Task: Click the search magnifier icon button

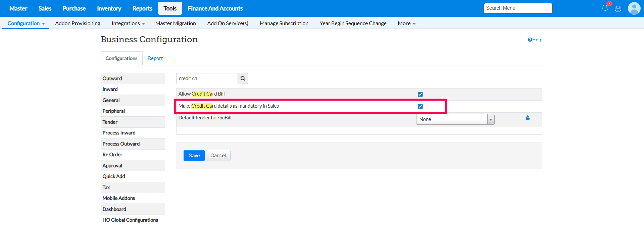Action: click(x=243, y=78)
